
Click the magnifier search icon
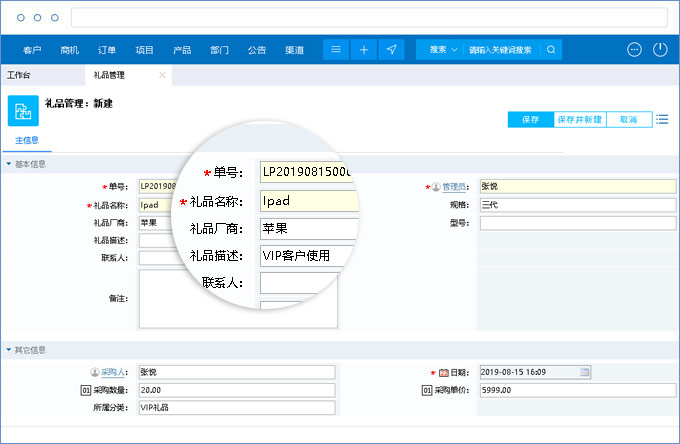tap(550, 49)
